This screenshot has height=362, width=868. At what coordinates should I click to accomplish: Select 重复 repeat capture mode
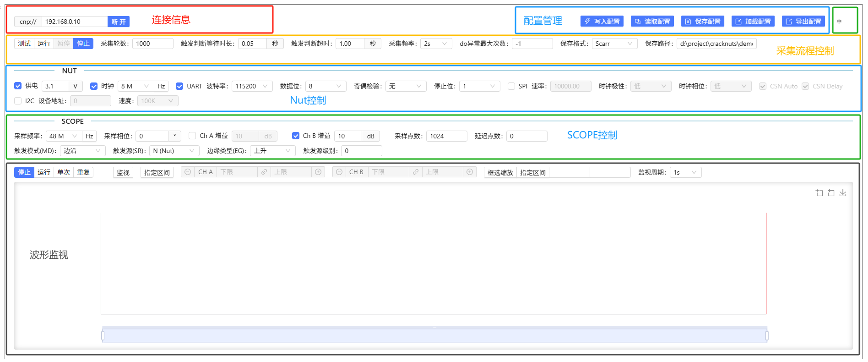[x=83, y=172]
